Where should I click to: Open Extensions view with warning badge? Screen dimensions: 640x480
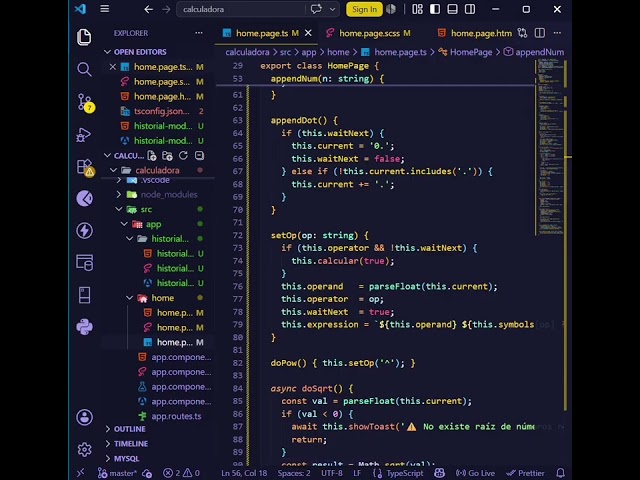(85, 167)
